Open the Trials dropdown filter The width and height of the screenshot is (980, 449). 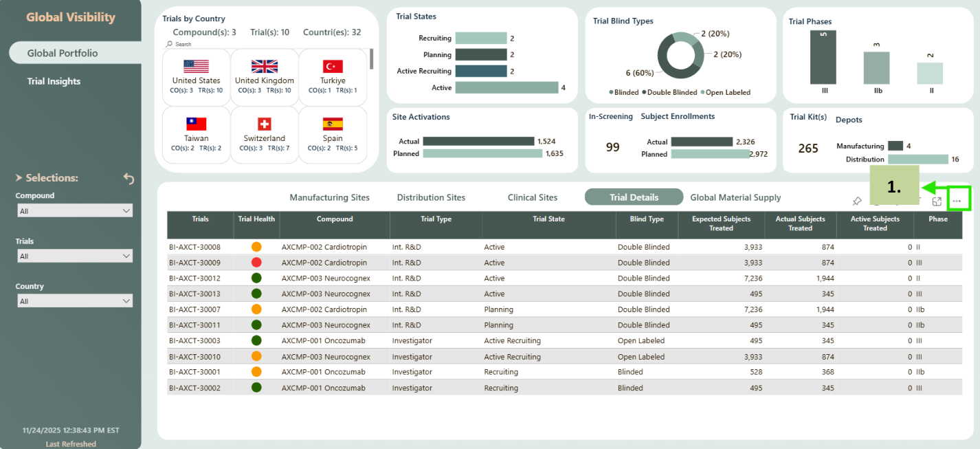click(74, 256)
